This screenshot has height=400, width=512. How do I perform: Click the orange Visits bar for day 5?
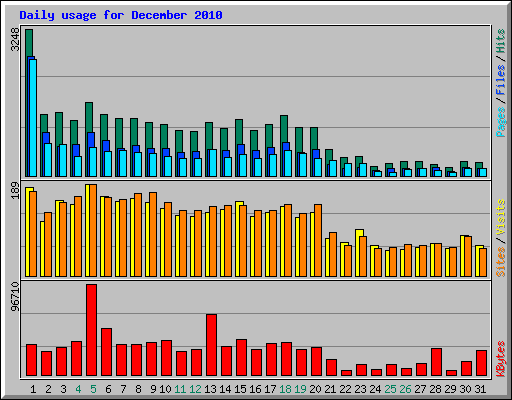click(93, 230)
